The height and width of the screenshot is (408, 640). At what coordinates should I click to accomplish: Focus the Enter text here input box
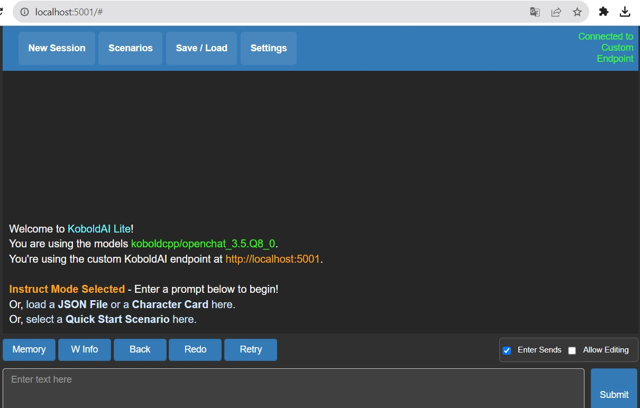[293, 388]
